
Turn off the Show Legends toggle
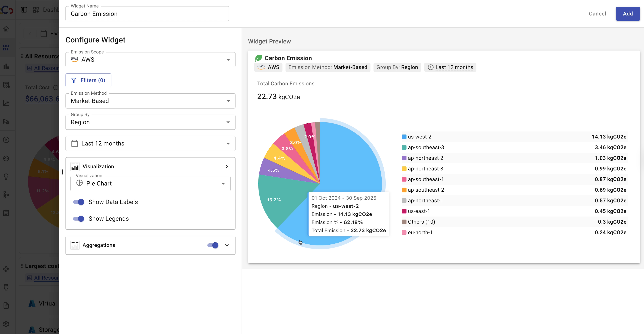pos(78,219)
